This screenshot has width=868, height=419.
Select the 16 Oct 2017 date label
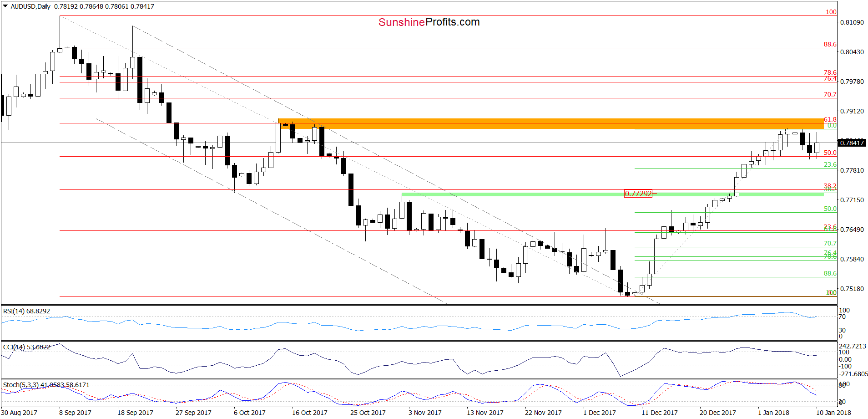pyautogui.click(x=310, y=413)
